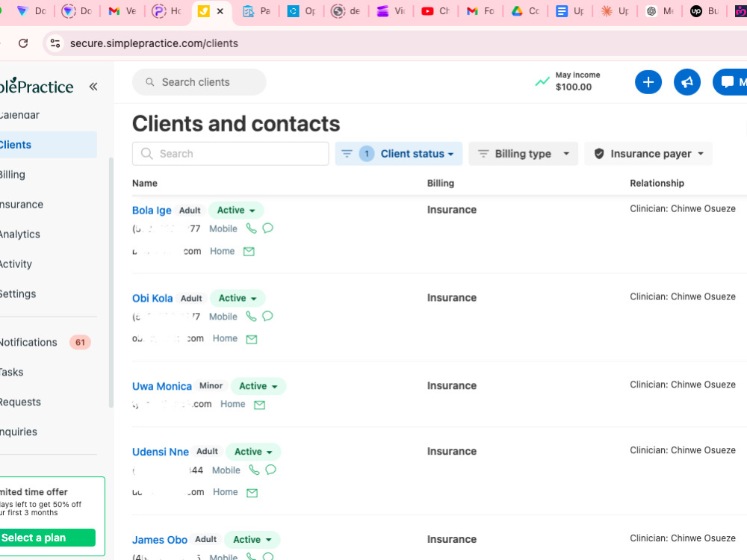Go to Calendar in the sidebar

pyautogui.click(x=20, y=115)
